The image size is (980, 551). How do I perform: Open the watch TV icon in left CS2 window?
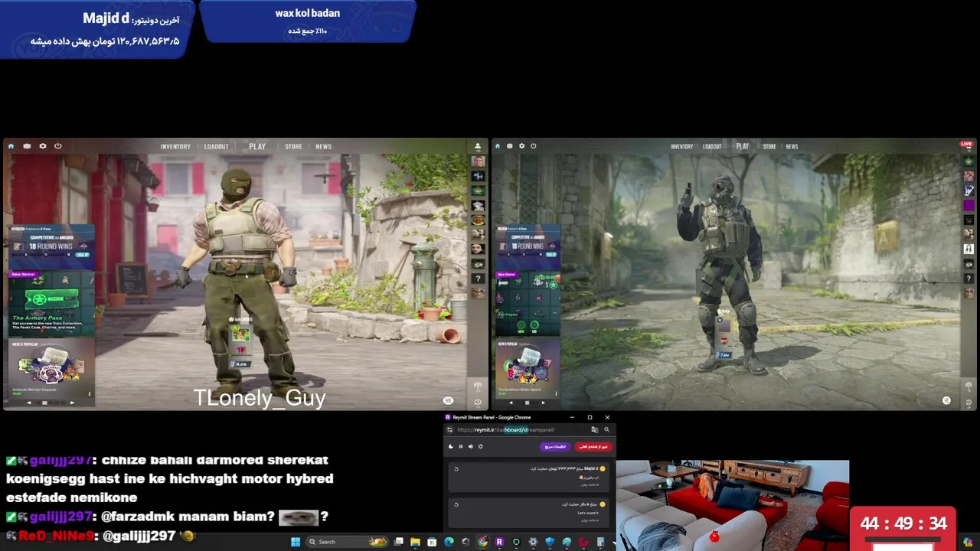pyautogui.click(x=27, y=146)
